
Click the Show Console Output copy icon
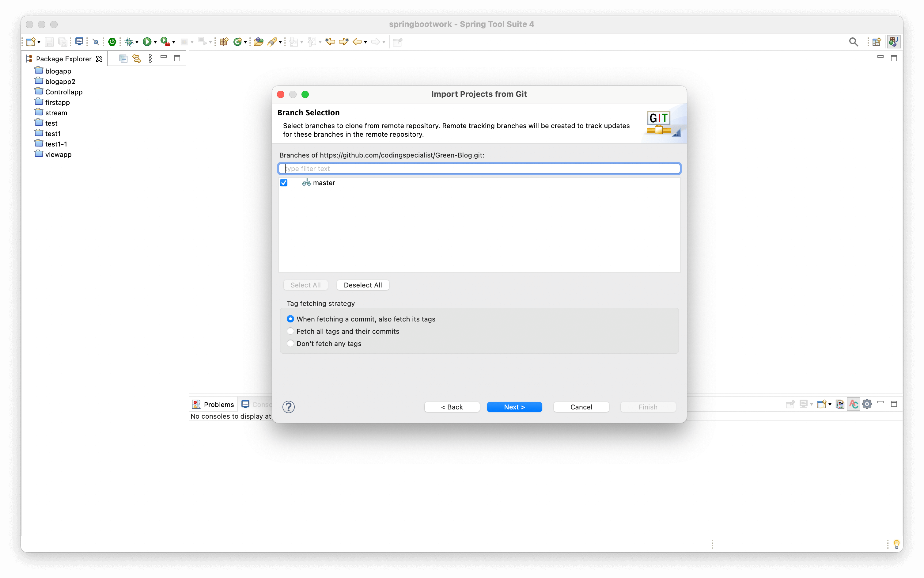(840, 404)
